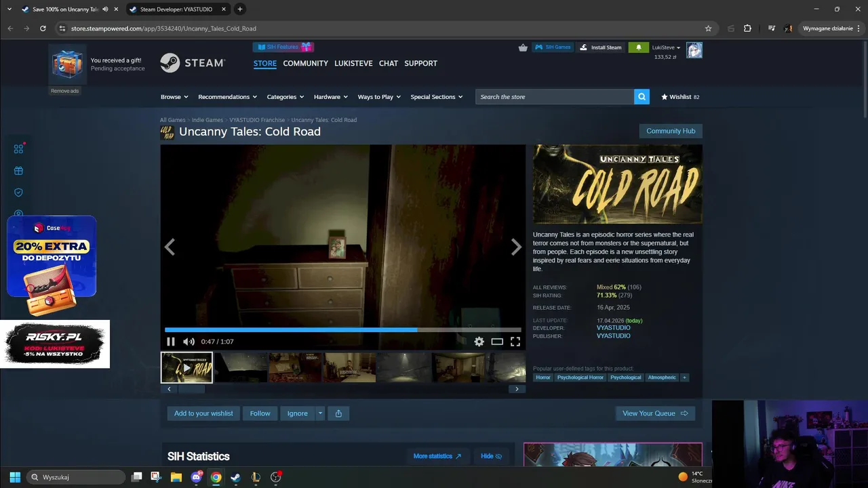Hide the SIH Statistics section
Viewport: 868px width, 488px height.
pos(492,456)
